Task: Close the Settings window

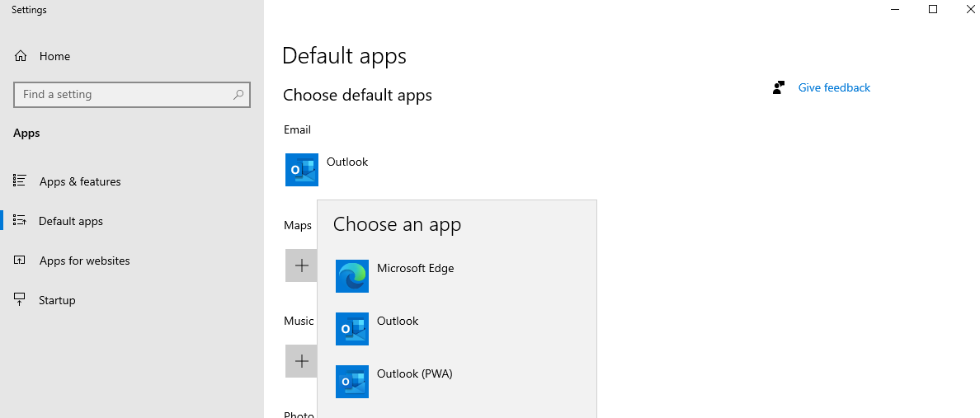Action: (x=970, y=9)
